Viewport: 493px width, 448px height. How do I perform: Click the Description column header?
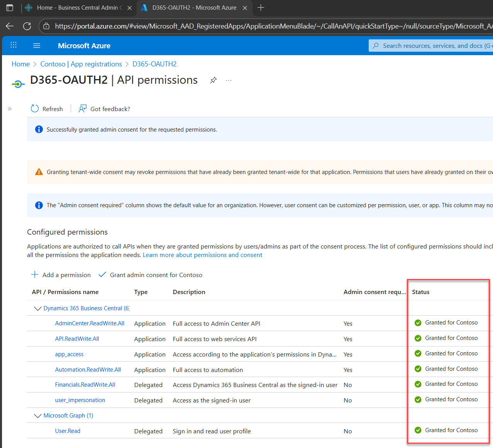coord(189,292)
